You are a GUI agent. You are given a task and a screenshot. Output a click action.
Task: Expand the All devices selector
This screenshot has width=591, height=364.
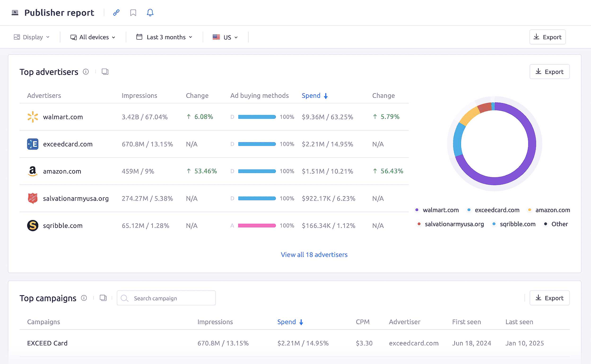click(94, 37)
